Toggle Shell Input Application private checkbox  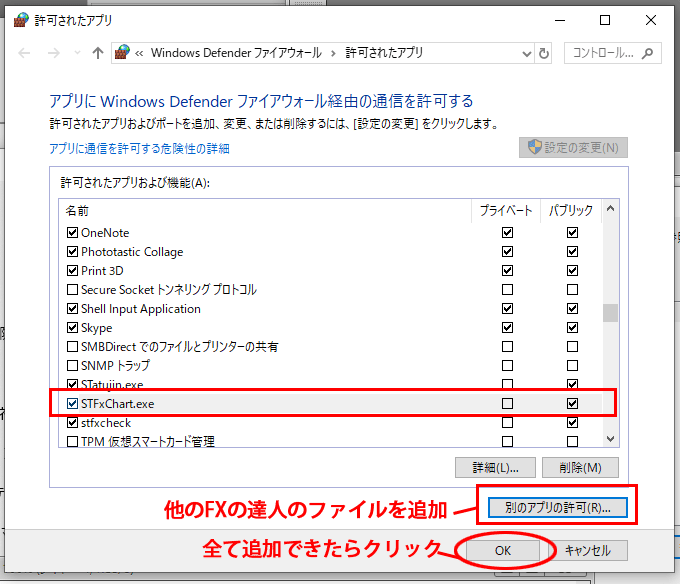[507, 308]
